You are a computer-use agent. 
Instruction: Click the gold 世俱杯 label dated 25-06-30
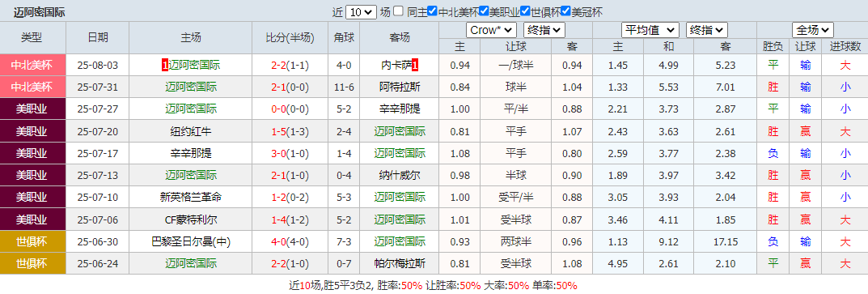pos(33,242)
